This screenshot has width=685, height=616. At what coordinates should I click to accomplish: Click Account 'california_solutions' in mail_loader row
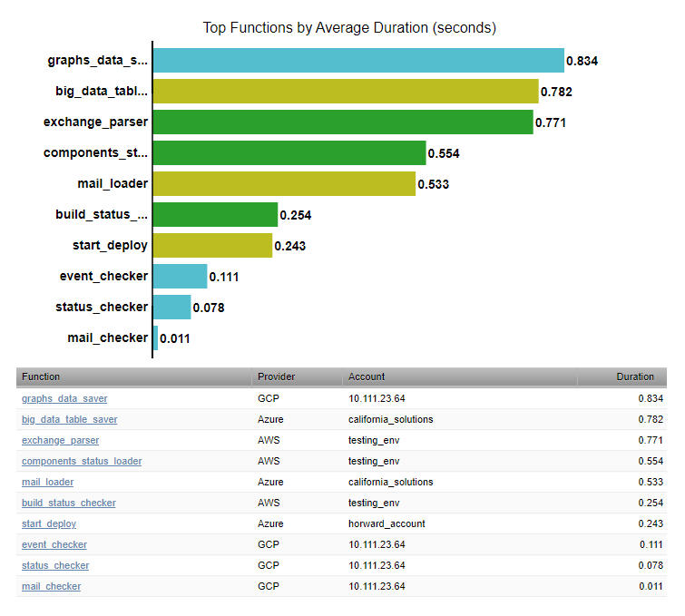coord(390,482)
